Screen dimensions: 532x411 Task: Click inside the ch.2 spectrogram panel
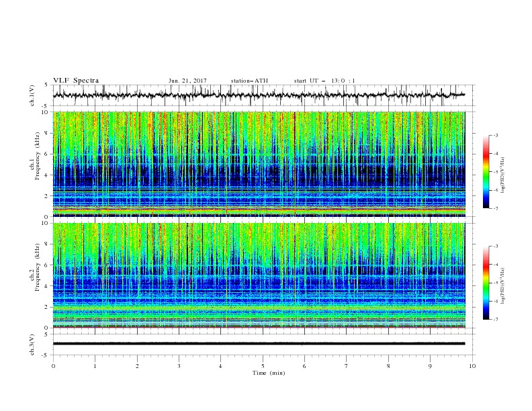coord(259,275)
